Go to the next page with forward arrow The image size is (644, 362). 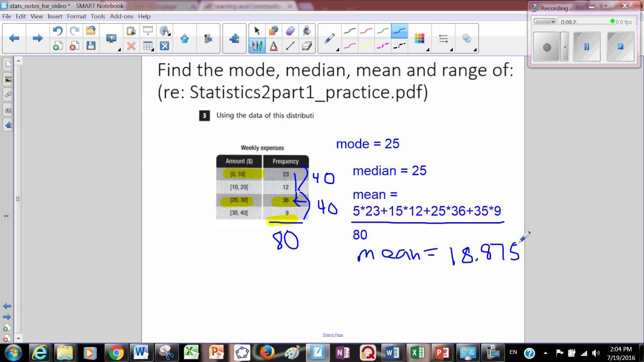[x=38, y=38]
